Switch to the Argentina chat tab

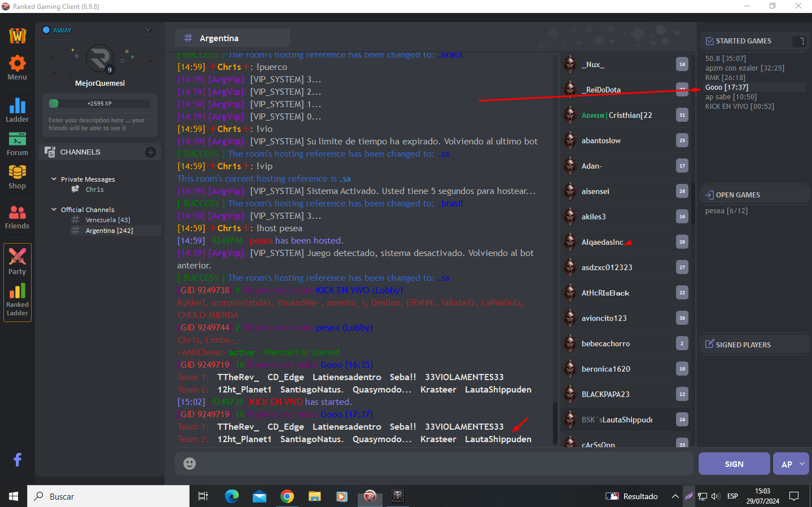coord(232,38)
